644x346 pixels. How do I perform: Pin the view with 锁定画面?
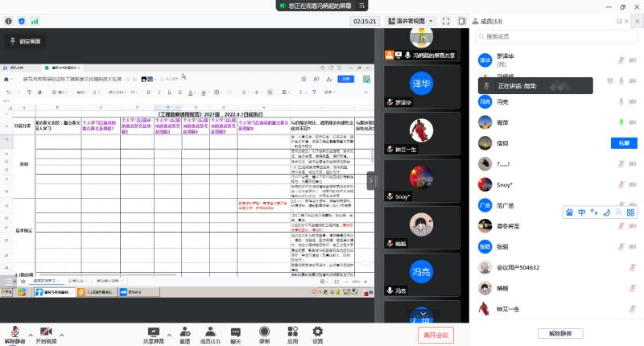(x=25, y=40)
